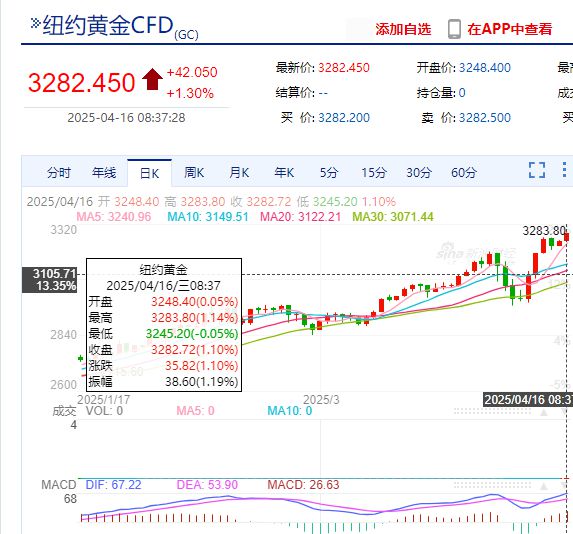Click the fullscreen expand chart icon
The width and height of the screenshot is (573, 534).
coord(537,170)
